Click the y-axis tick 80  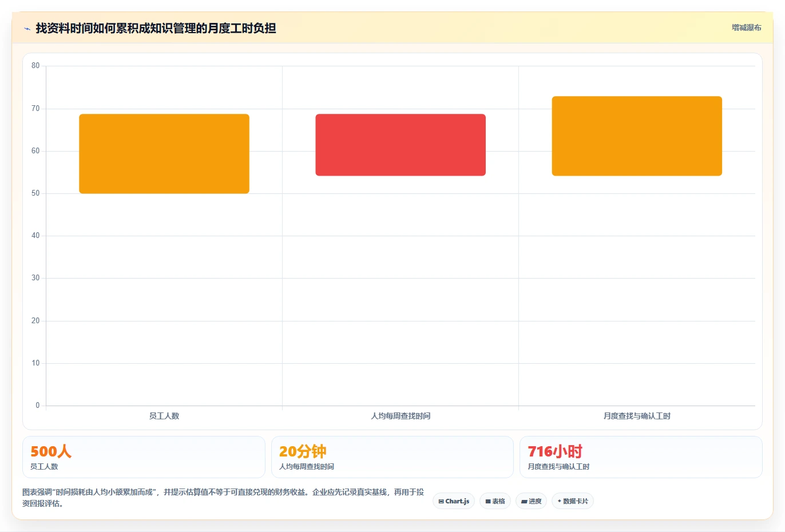[35, 66]
